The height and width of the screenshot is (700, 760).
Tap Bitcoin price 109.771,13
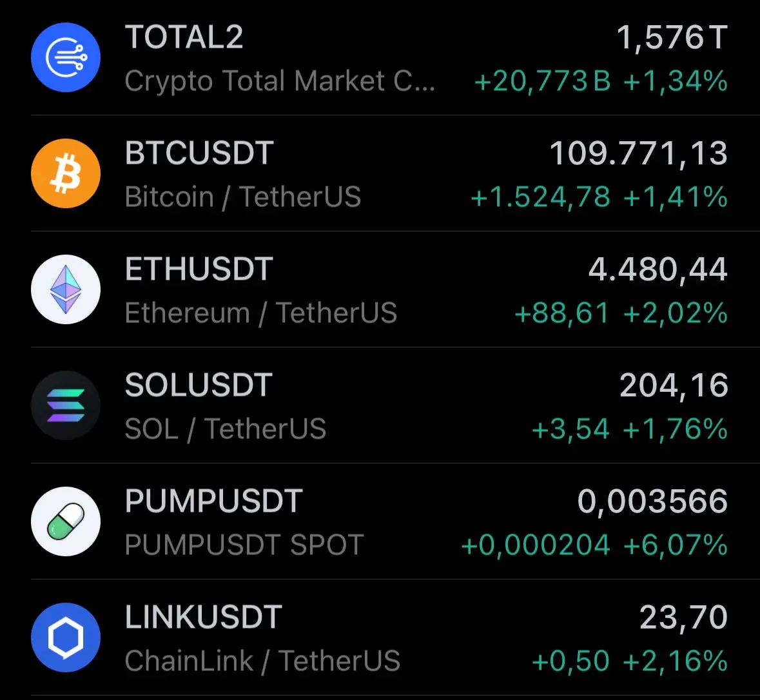click(x=638, y=154)
